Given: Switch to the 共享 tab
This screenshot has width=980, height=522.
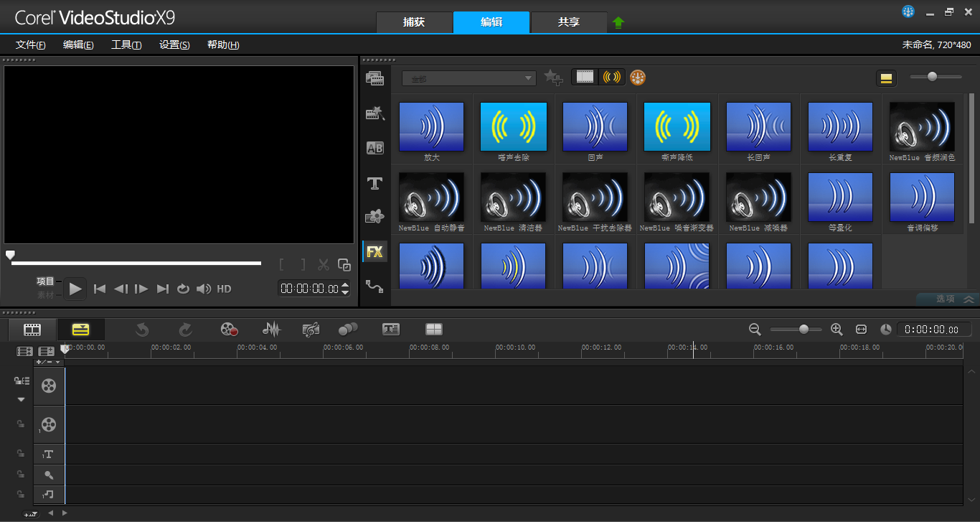Looking at the screenshot, I should tap(568, 22).
